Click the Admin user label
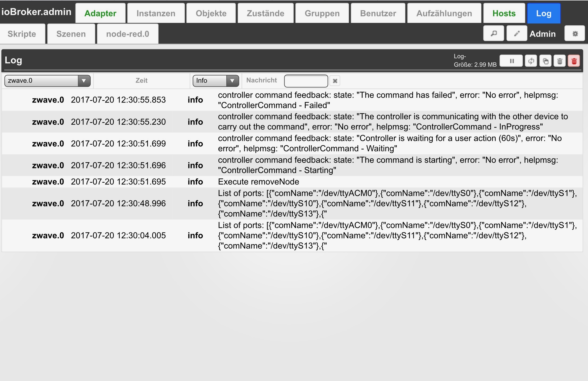Image resolution: width=588 pixels, height=381 pixels. pyautogui.click(x=543, y=34)
